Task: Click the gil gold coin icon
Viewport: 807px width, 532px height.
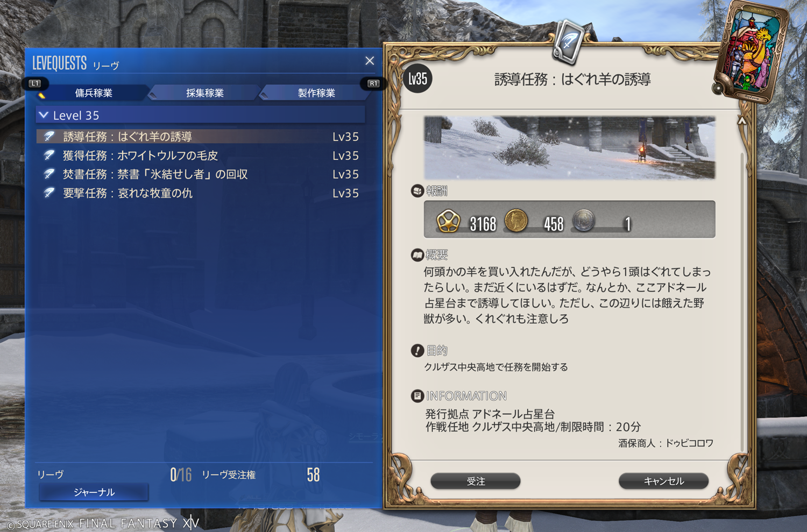Action: click(516, 221)
